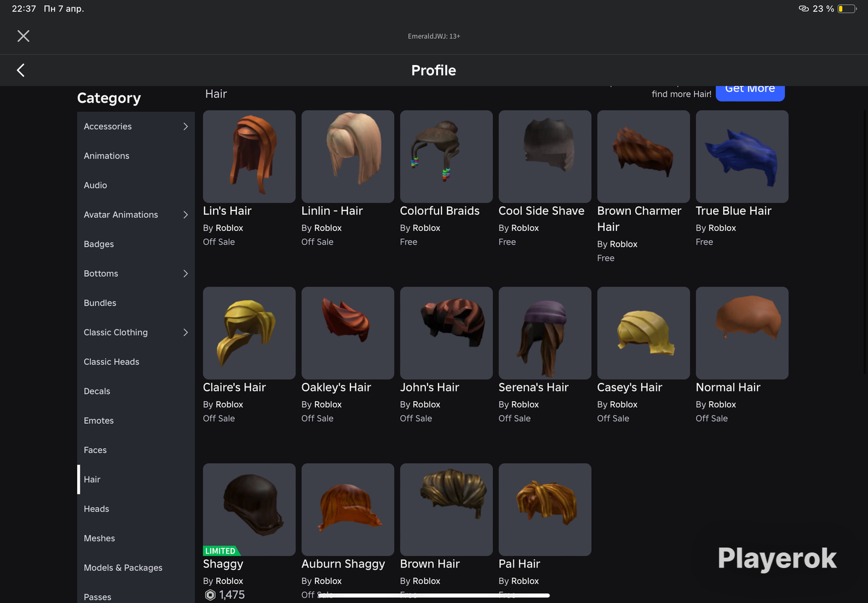This screenshot has width=868, height=603.
Task: Expand the Avatar Animations chevron
Action: [x=185, y=215]
